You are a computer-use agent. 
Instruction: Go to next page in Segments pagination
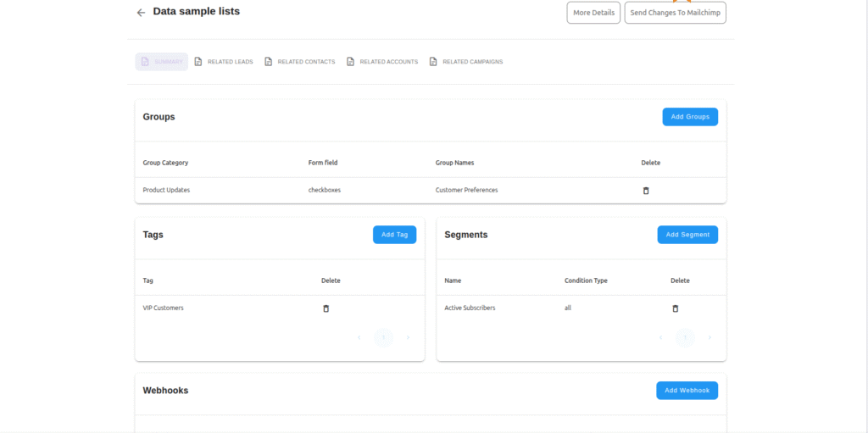pos(709,337)
